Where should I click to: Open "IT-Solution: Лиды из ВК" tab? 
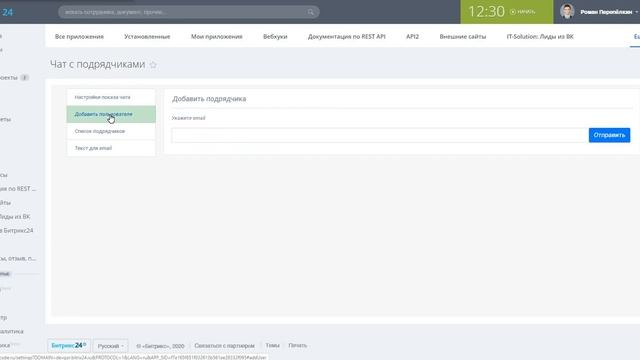[x=540, y=37]
